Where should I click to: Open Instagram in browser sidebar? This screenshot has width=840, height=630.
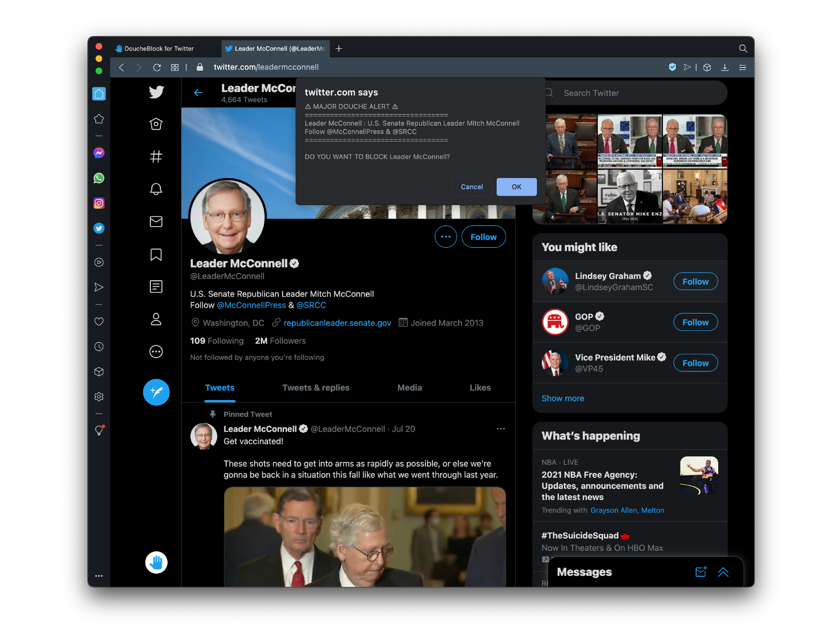99,203
